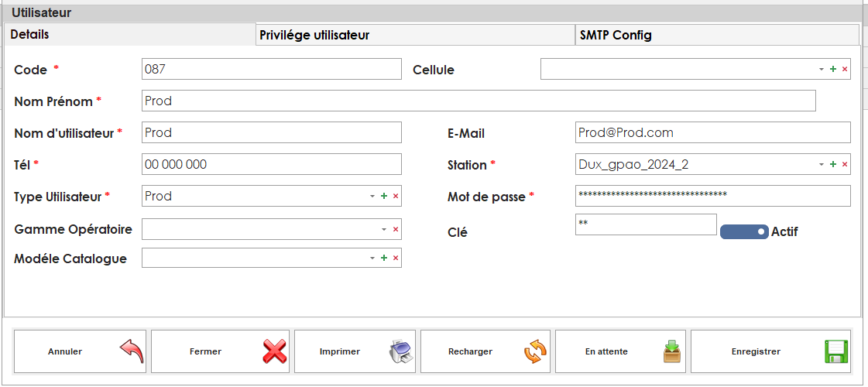Add a Type Utilisateur via plus icon
This screenshot has height=387, width=868.
point(384,197)
